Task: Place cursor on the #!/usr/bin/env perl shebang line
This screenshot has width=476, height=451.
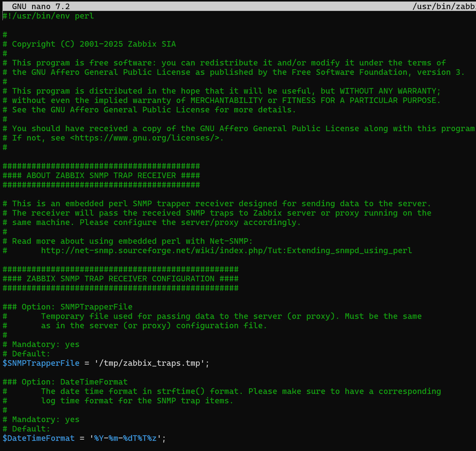Action: point(48,16)
